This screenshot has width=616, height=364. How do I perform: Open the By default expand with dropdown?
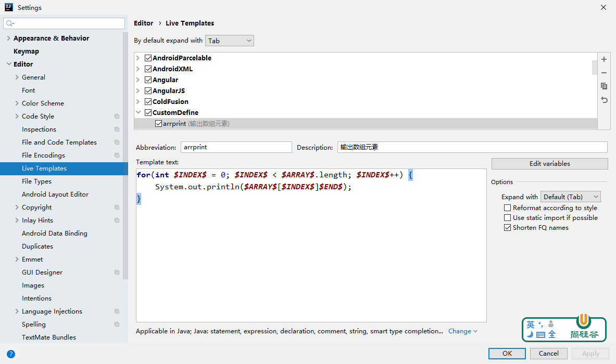point(230,41)
